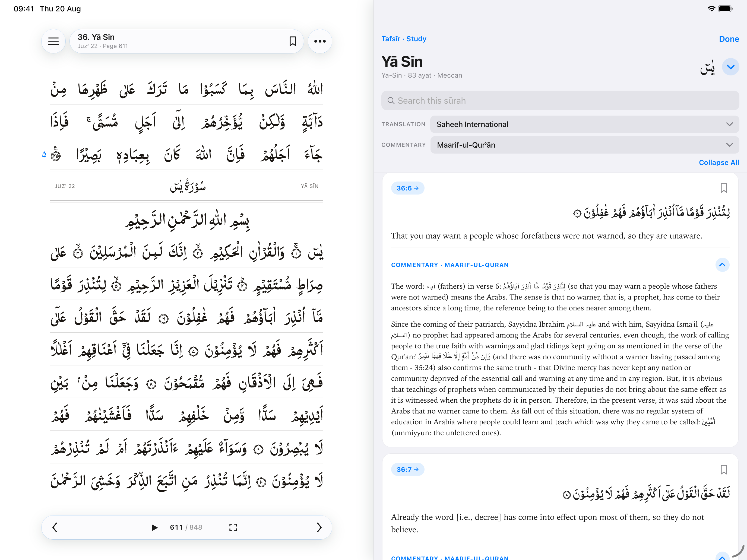This screenshot has height=560, width=747.
Task: Tap the 36:6 translation text
Action: (546, 236)
